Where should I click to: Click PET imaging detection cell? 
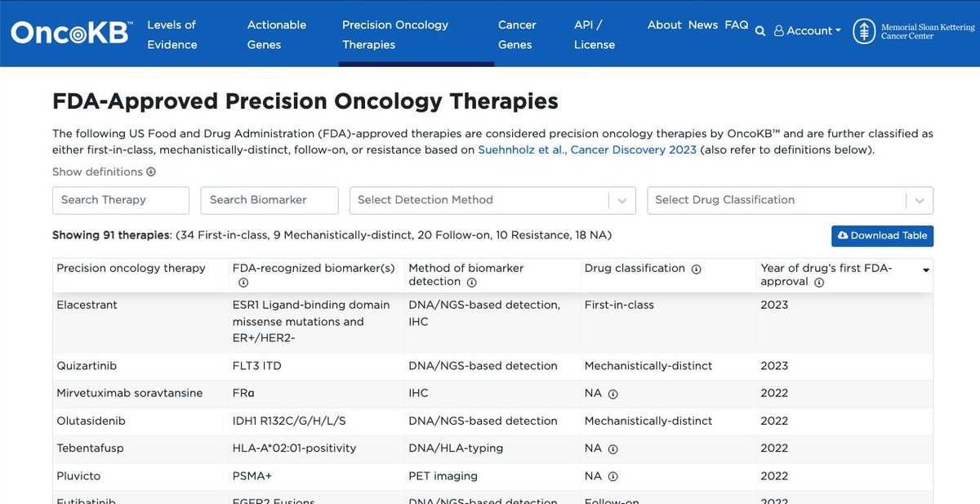coord(443,476)
